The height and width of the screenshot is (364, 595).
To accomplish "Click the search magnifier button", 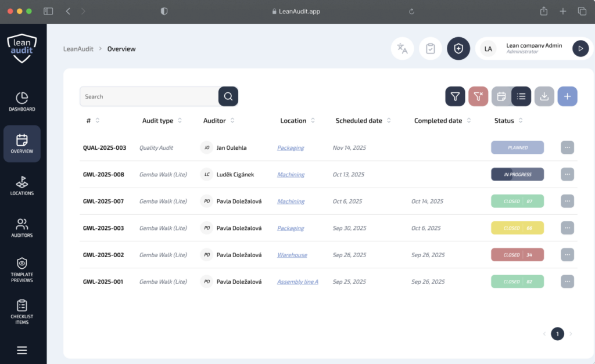I will click(228, 96).
